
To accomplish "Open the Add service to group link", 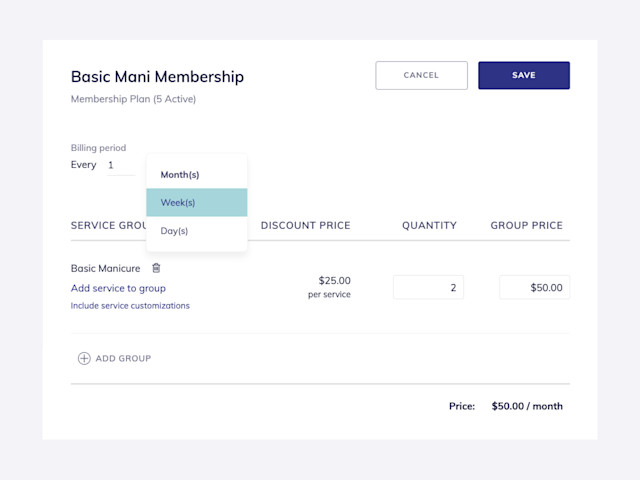I will (118, 288).
